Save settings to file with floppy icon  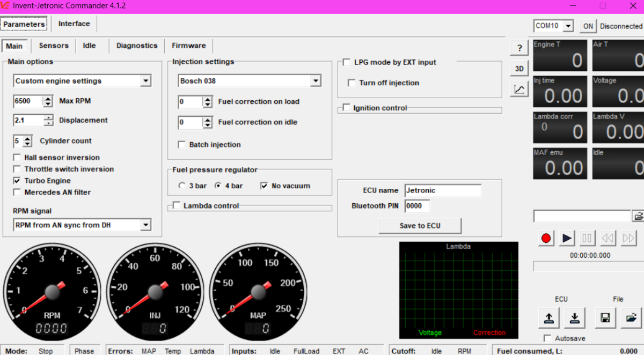605,318
